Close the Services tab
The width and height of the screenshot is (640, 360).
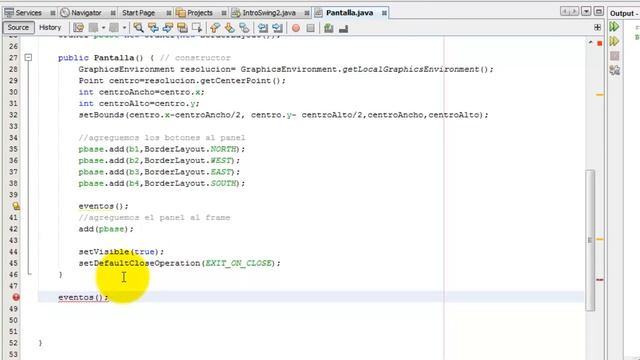pyautogui.click(x=53, y=13)
